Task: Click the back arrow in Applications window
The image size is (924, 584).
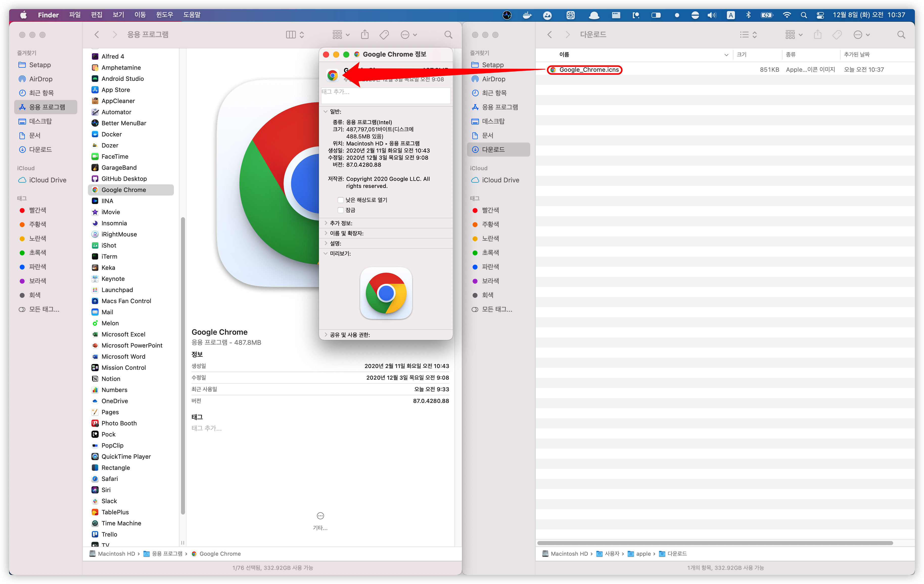Action: point(97,35)
